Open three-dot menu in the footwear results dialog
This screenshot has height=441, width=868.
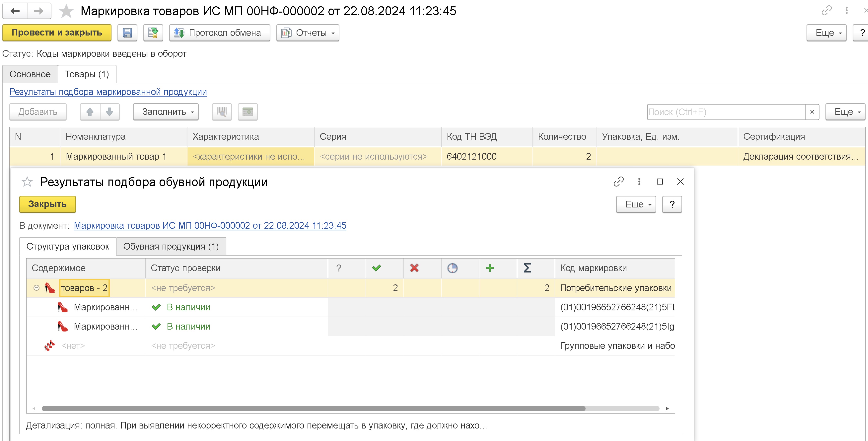point(639,182)
